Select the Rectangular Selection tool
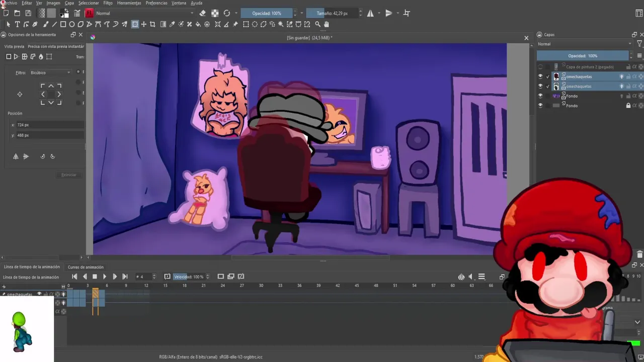644x362 pixels. (x=246, y=24)
